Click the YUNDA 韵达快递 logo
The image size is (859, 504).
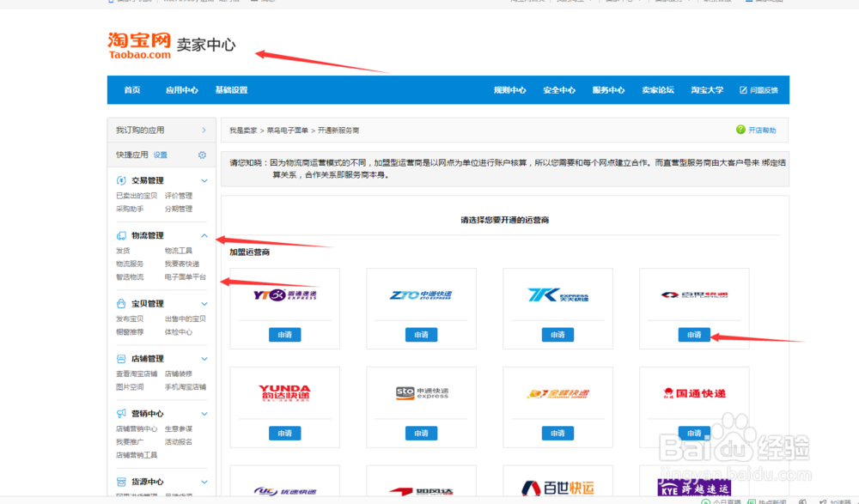(285, 393)
